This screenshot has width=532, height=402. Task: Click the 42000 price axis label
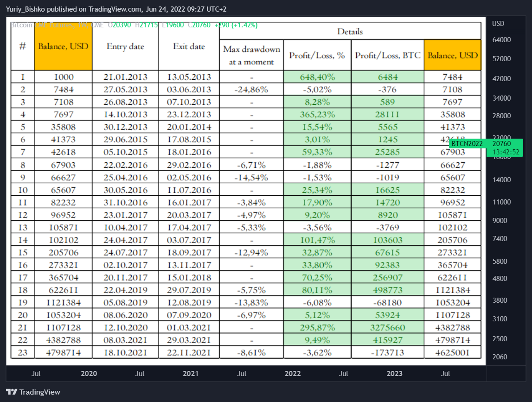[501, 79]
